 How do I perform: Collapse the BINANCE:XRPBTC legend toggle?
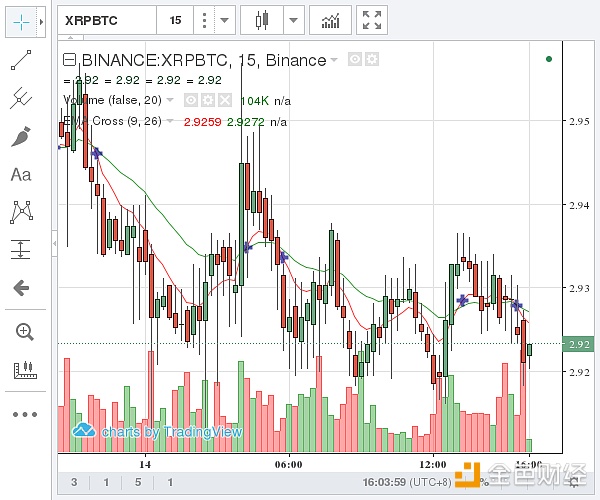[69, 60]
